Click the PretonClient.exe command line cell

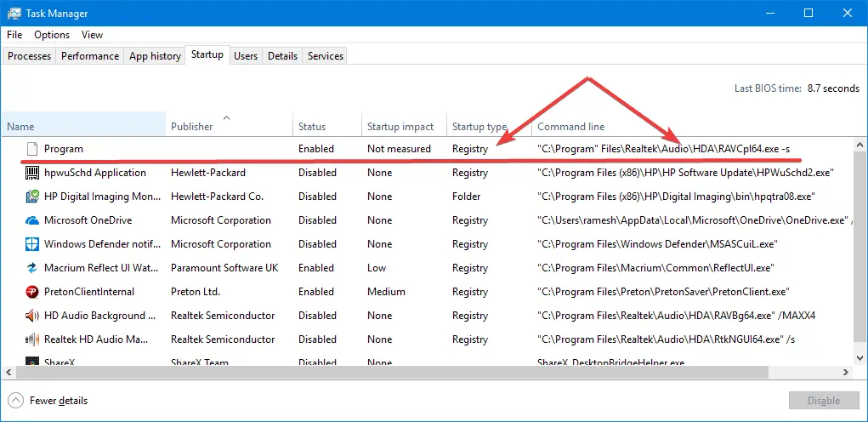(x=663, y=291)
